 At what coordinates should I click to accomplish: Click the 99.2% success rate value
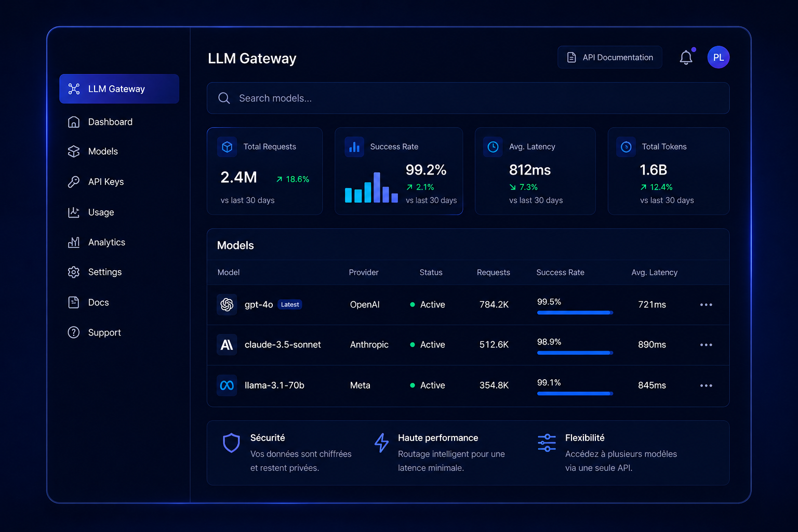[426, 170]
